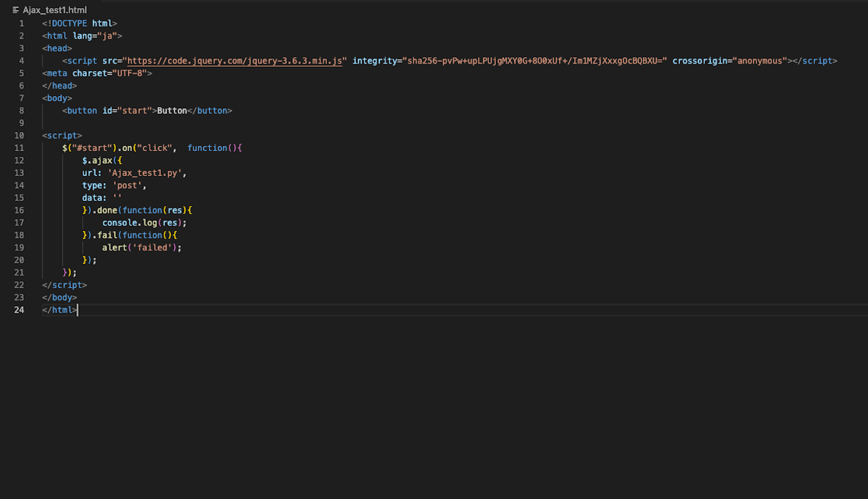Click the 'post' type string

pyautogui.click(x=127, y=185)
